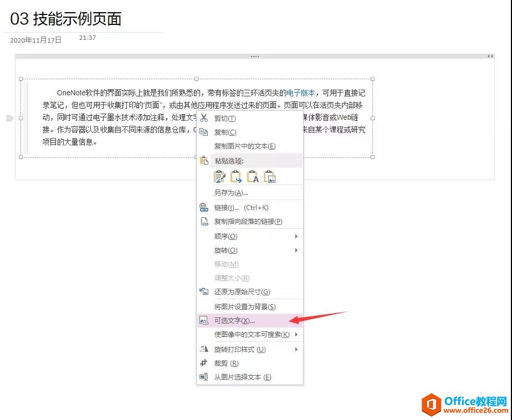Screen dimensions: 512x420
Task: Choose 另存为(A)... menu entry
Action: [x=250, y=193]
